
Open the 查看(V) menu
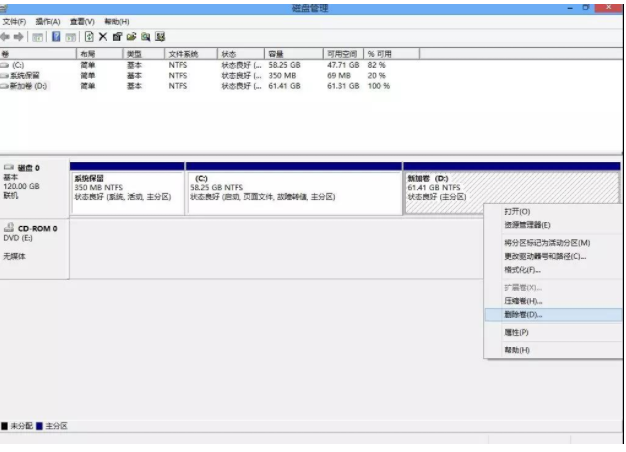point(82,21)
